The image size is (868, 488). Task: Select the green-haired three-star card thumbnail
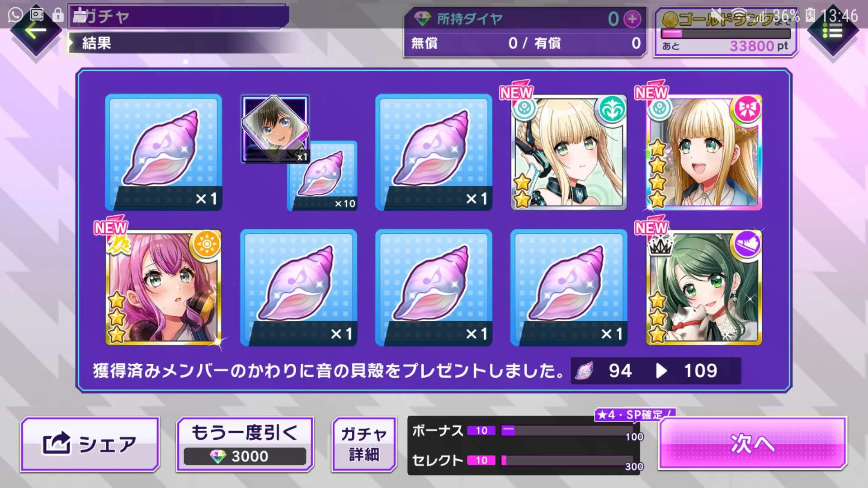704,288
